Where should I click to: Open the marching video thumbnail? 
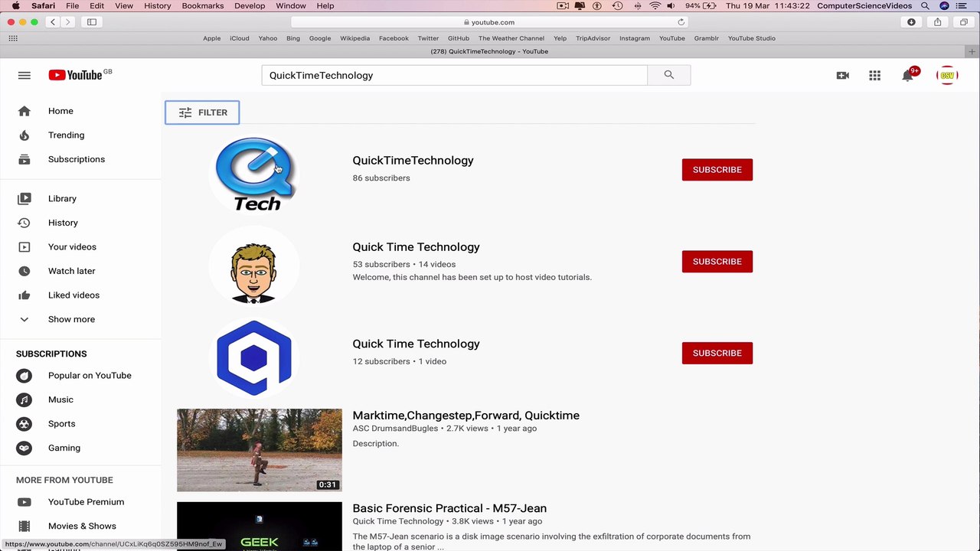pos(260,450)
